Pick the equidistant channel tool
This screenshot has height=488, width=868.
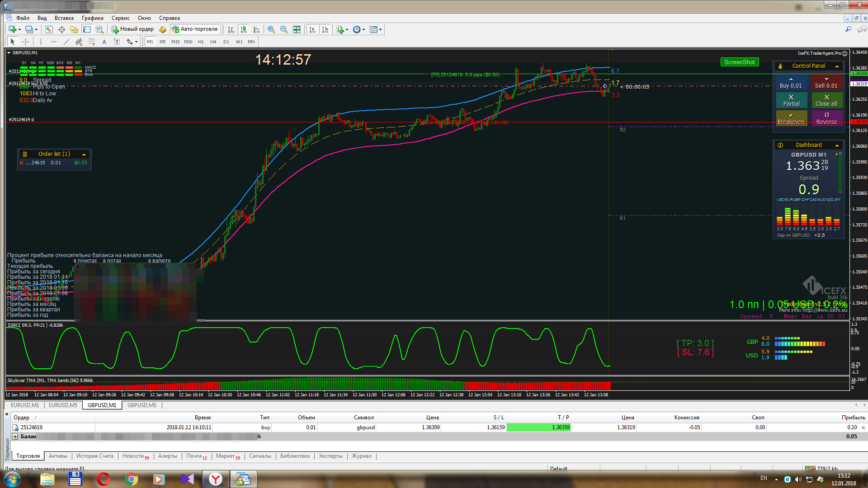pyautogui.click(x=79, y=42)
